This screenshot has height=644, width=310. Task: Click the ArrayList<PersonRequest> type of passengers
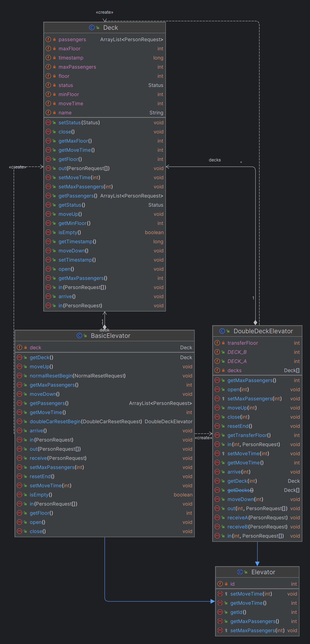[x=132, y=39]
